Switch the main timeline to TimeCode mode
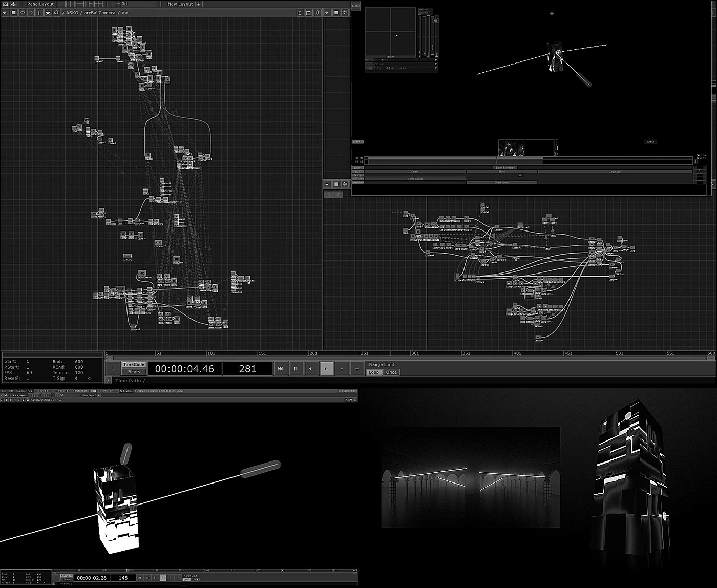 tap(134, 365)
